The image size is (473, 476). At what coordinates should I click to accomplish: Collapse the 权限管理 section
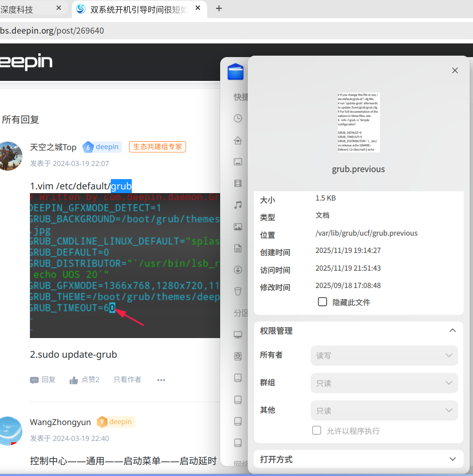click(452, 331)
